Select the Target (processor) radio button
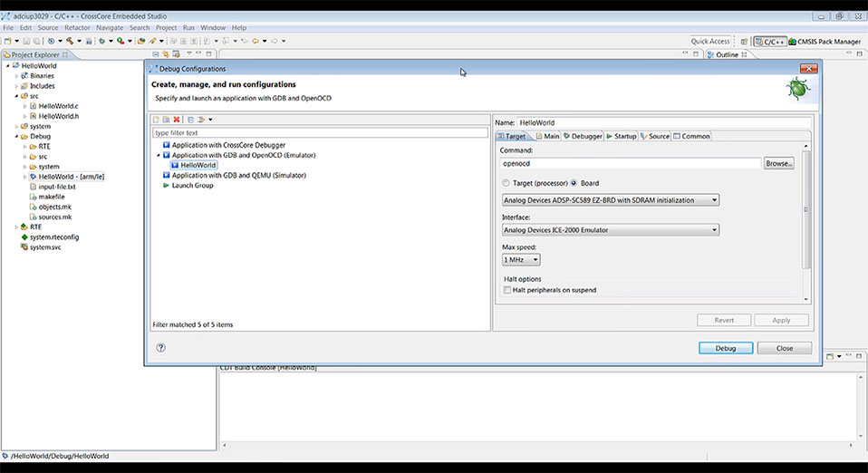The height and width of the screenshot is (473, 868). point(506,183)
